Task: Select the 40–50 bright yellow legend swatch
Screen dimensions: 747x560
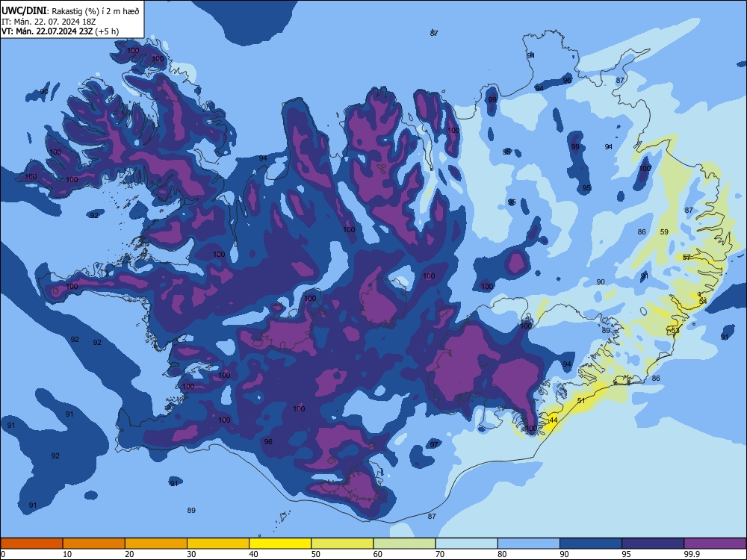Action: [x=280, y=544]
